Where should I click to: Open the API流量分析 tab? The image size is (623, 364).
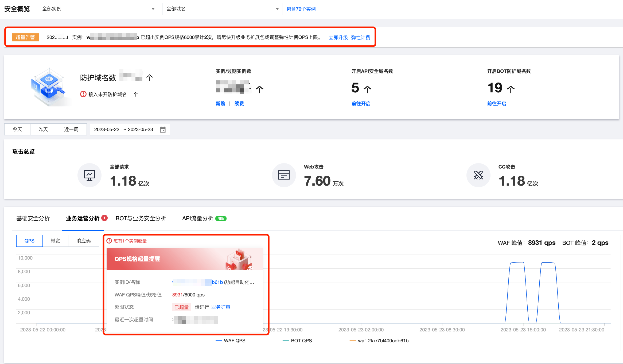click(x=198, y=218)
